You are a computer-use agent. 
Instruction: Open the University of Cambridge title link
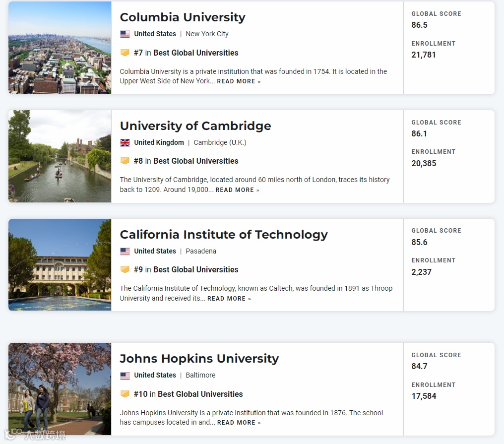pos(195,126)
